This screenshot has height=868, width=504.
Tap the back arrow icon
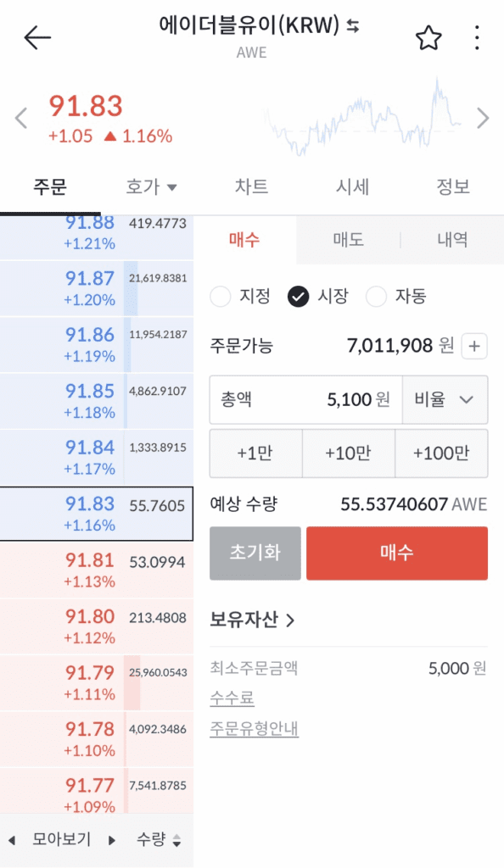[x=37, y=37]
